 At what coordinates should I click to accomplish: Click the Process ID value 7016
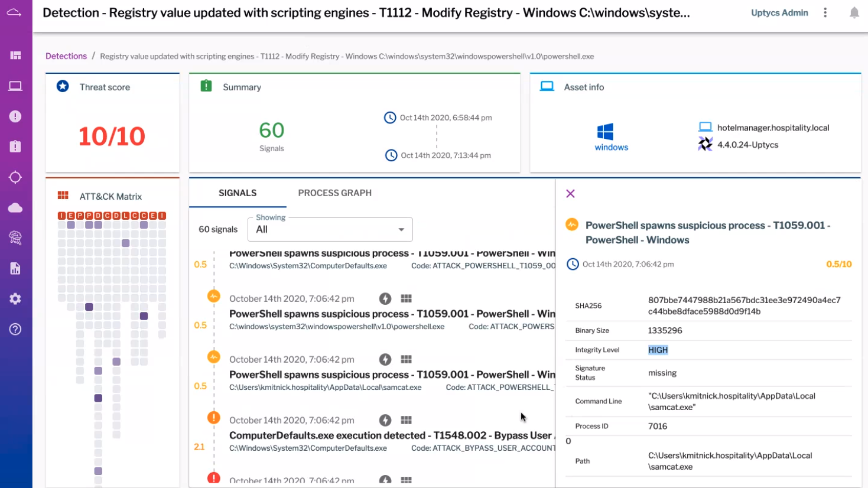click(658, 426)
